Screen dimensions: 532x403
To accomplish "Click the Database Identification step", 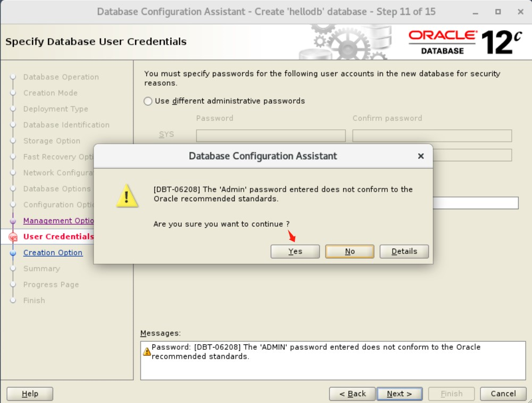I will (66, 125).
